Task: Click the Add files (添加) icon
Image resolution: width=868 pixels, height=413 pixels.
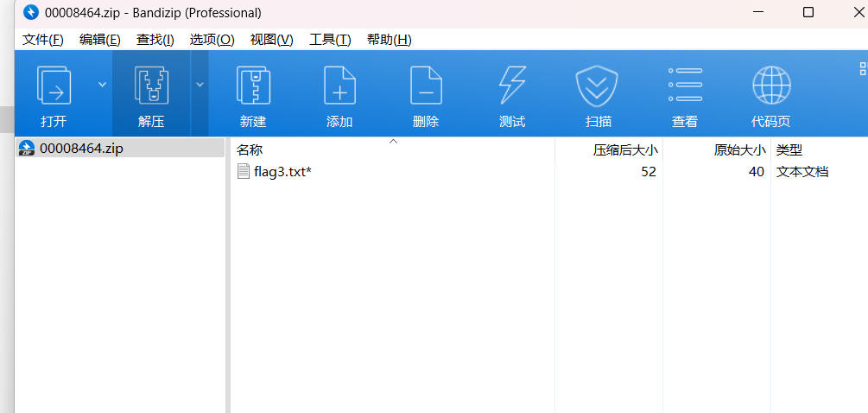Action: click(339, 86)
